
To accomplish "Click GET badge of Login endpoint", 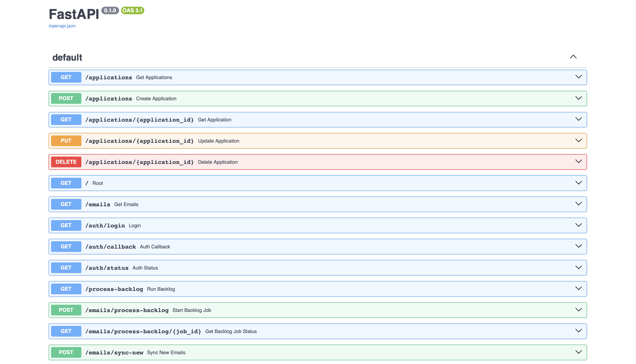I will pyautogui.click(x=66, y=225).
